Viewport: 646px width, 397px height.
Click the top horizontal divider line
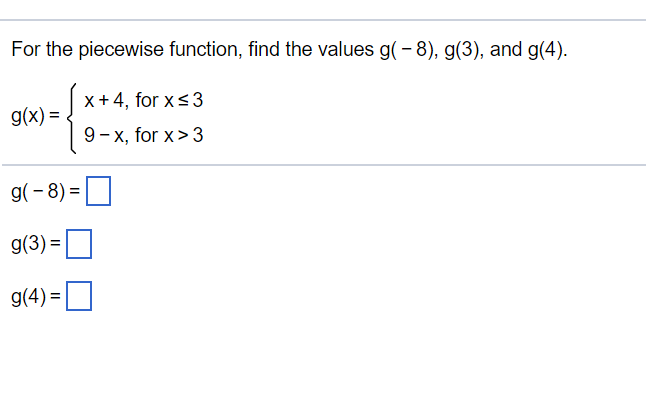(323, 20)
